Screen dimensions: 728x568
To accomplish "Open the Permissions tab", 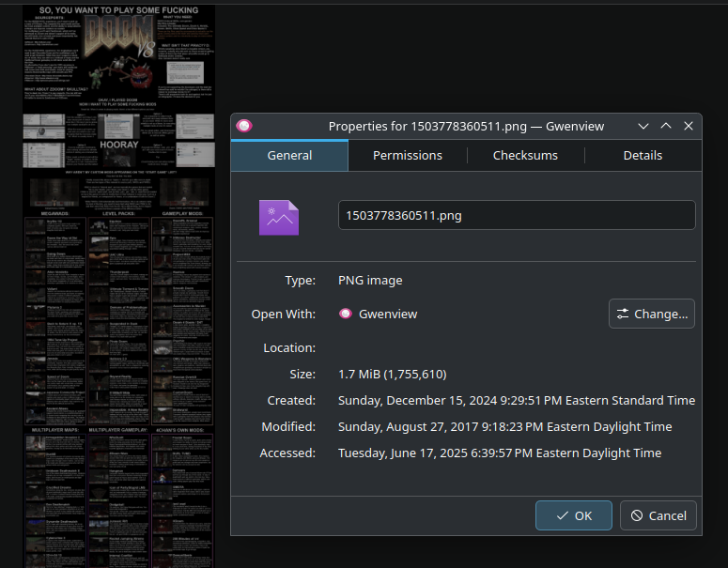I will coord(407,156).
